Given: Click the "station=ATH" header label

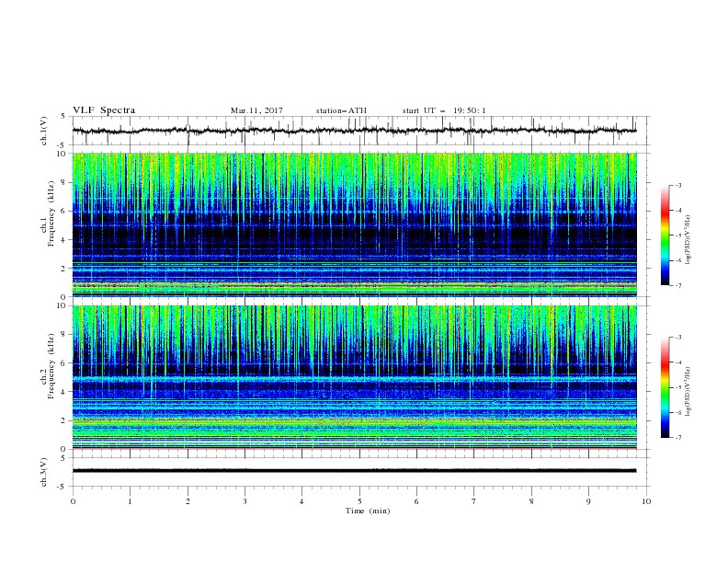Looking at the screenshot, I should pyautogui.click(x=341, y=110).
